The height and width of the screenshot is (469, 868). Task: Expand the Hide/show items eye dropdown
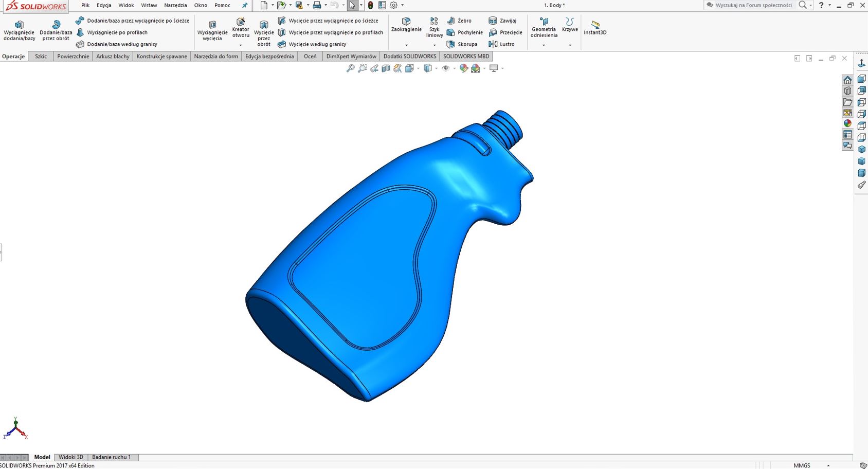click(454, 68)
